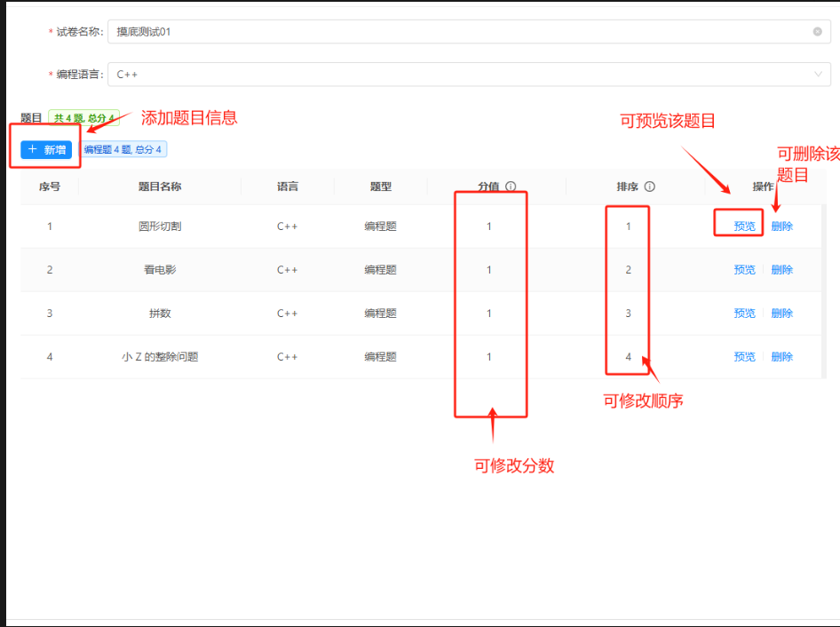Preview the 拼数 question
The image size is (840, 627).
(x=744, y=313)
